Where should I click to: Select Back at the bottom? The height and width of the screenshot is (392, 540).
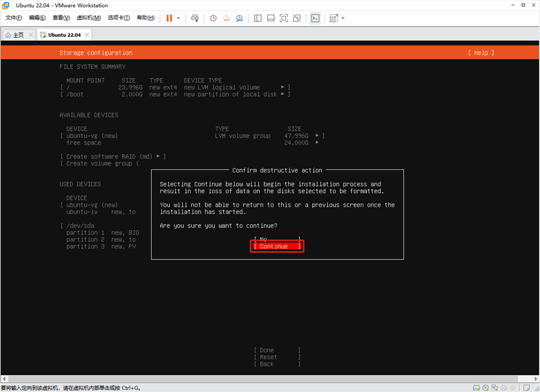point(277,364)
